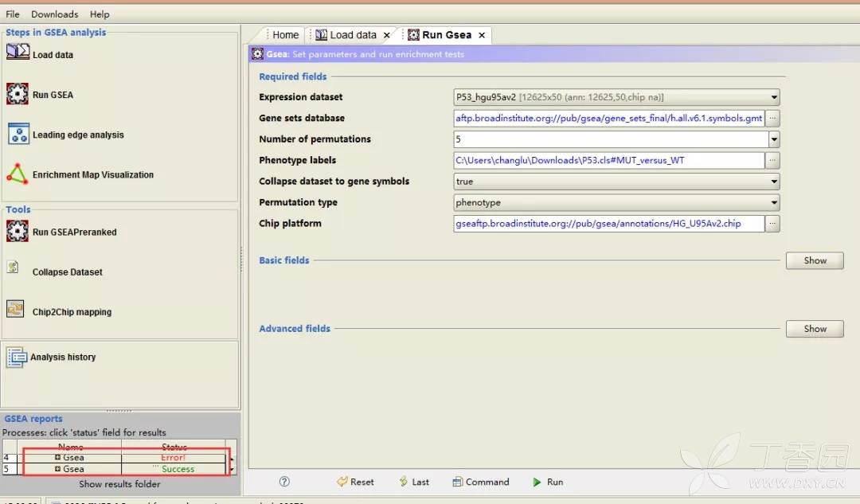Click Analysis history label
The height and width of the screenshot is (504, 860).
(x=63, y=357)
